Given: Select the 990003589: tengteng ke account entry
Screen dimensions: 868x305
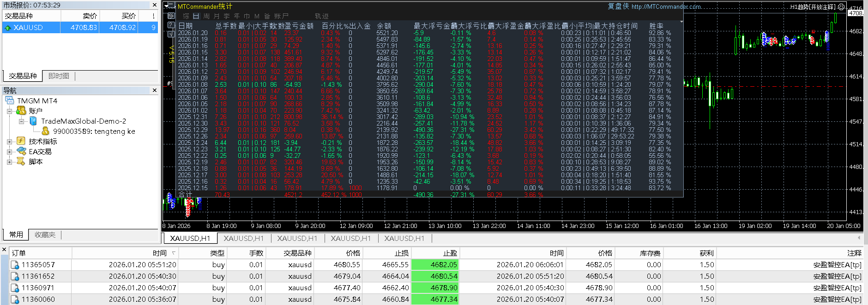Looking at the screenshot, I should click(x=94, y=132).
